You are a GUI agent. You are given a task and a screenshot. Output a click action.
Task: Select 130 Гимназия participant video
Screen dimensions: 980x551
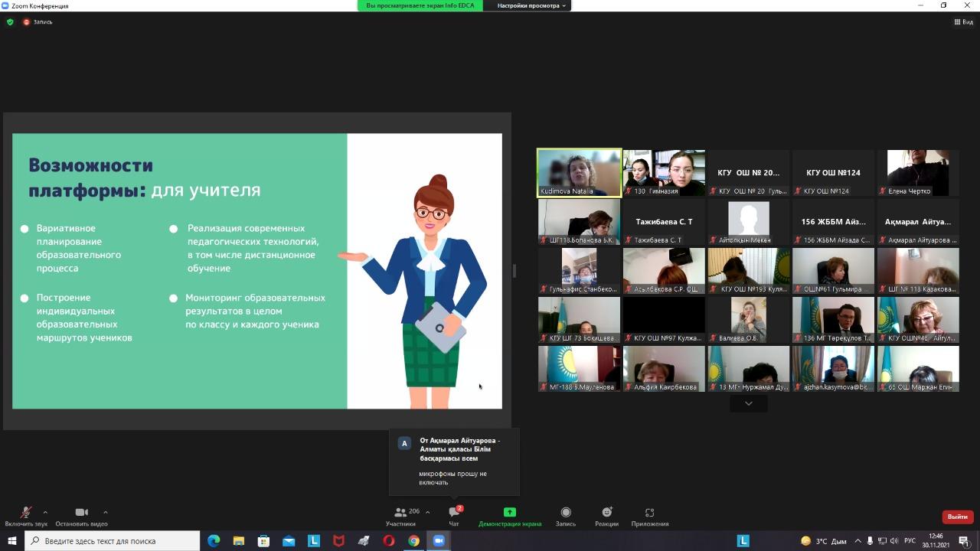pos(664,173)
